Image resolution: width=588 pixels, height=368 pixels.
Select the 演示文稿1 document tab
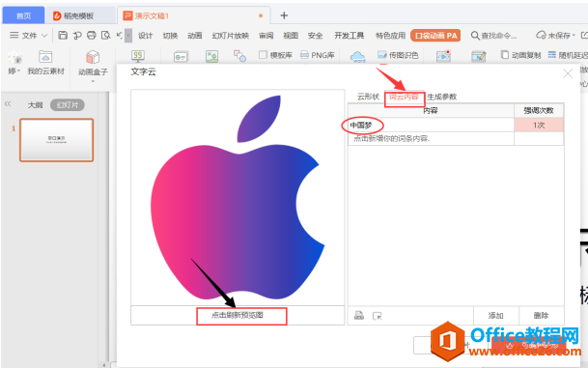pyautogui.click(x=193, y=15)
